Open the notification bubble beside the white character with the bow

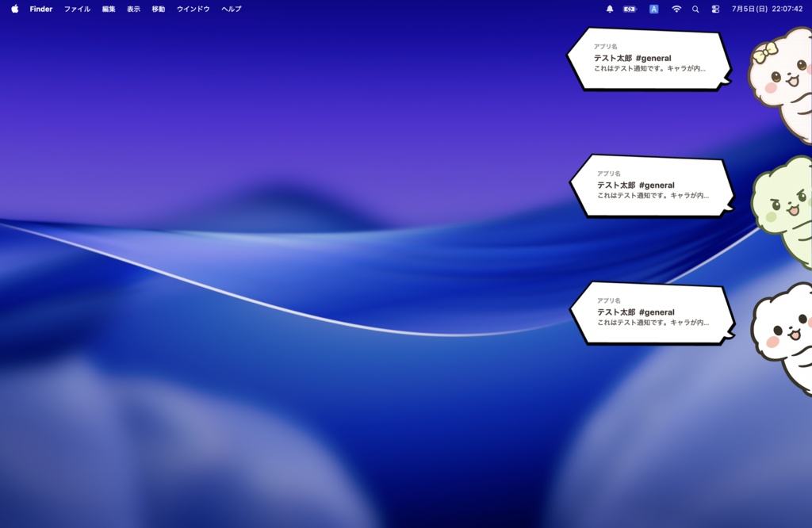(x=649, y=59)
